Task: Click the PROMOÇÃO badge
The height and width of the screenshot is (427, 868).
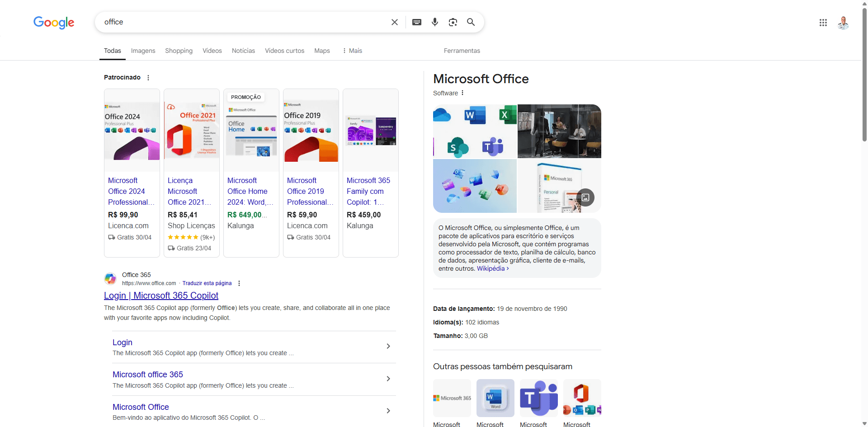Action: [x=246, y=97]
